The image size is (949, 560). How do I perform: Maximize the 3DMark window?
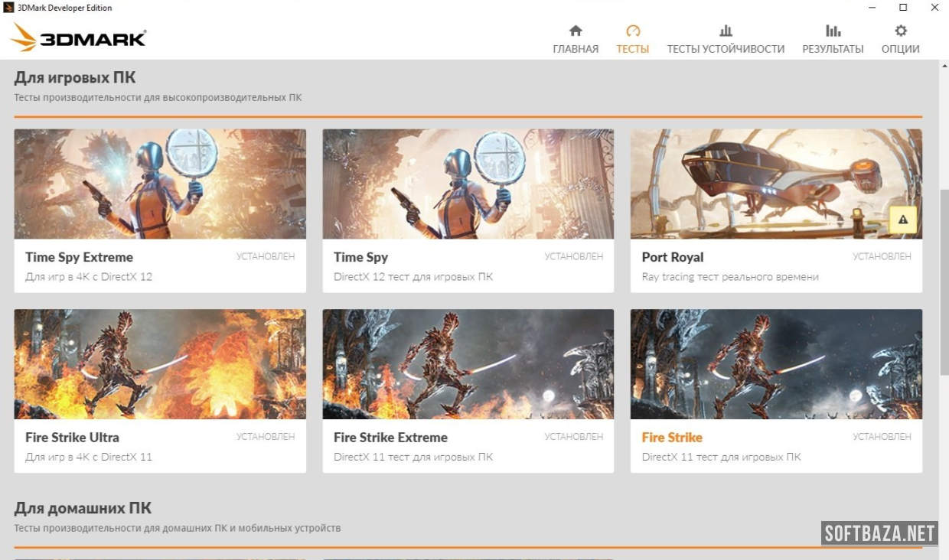(903, 8)
